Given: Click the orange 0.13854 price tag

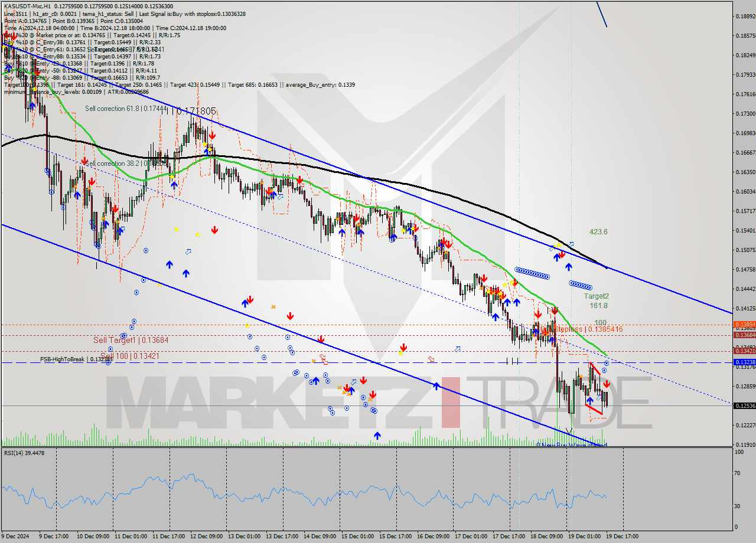Looking at the screenshot, I should [744, 324].
